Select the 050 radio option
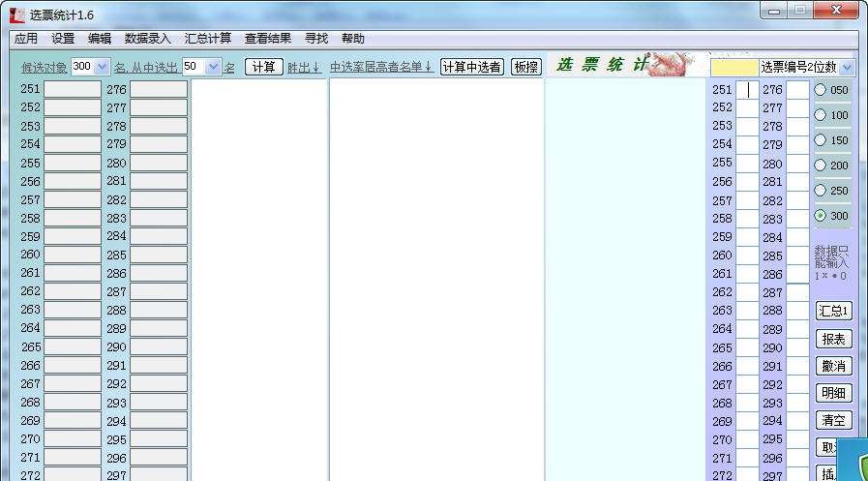Screen dimensions: 868x481 point(821,90)
